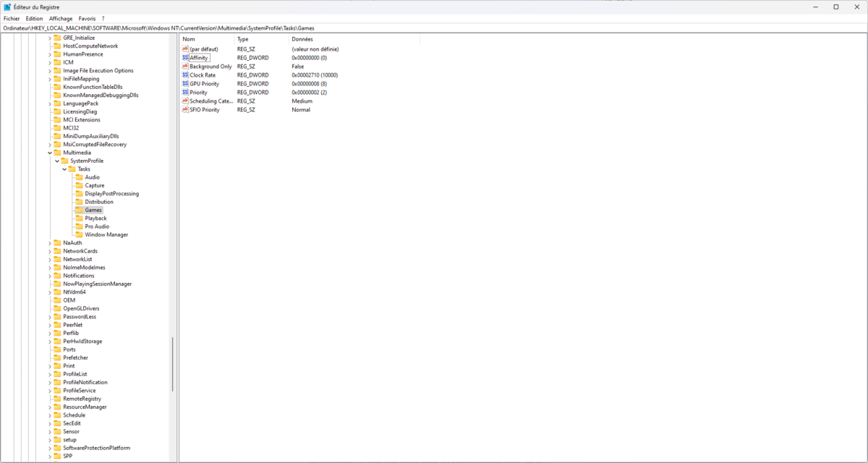Select the NowPlayingSessionManager key
868x463 pixels.
tap(98, 284)
